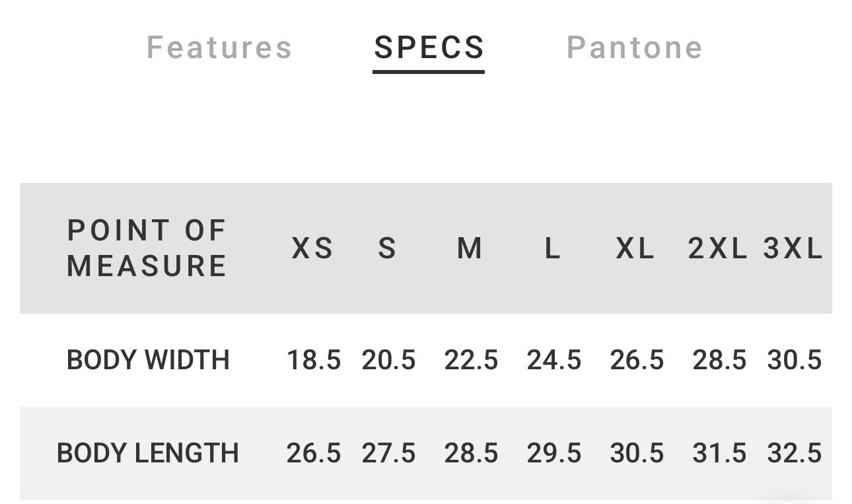Image resolution: width=852 pixels, height=504 pixels.
Task: Click the POINT OF MEASURE header
Action: pos(147,248)
